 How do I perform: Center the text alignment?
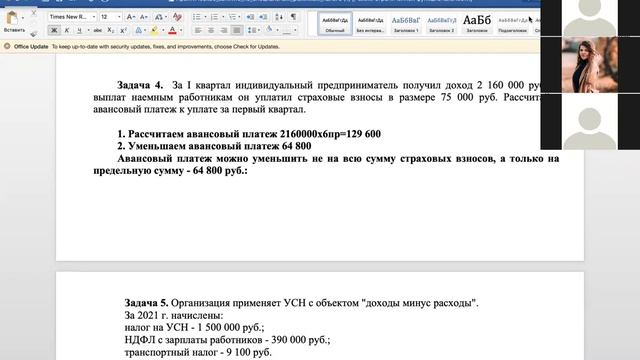[x=211, y=30]
